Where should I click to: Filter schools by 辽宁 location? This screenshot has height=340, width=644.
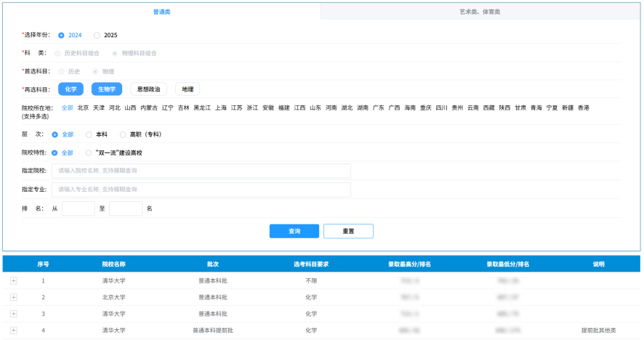point(168,108)
